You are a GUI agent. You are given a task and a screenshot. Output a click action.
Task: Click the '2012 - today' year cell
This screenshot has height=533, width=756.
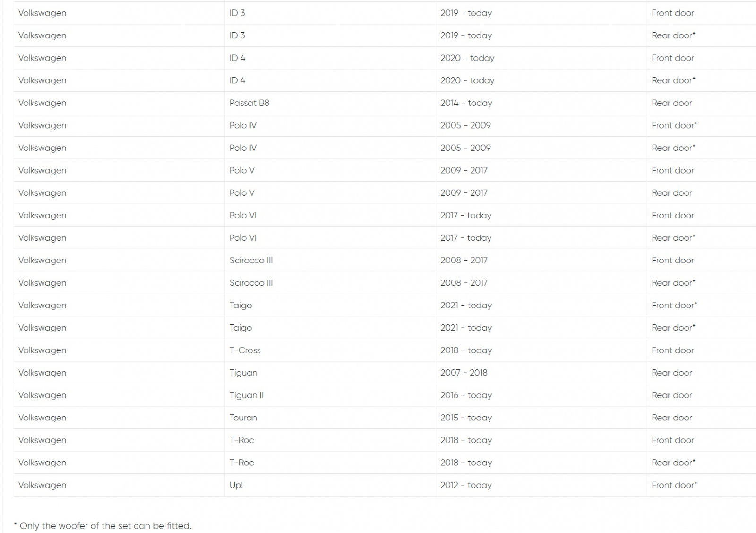[466, 485]
